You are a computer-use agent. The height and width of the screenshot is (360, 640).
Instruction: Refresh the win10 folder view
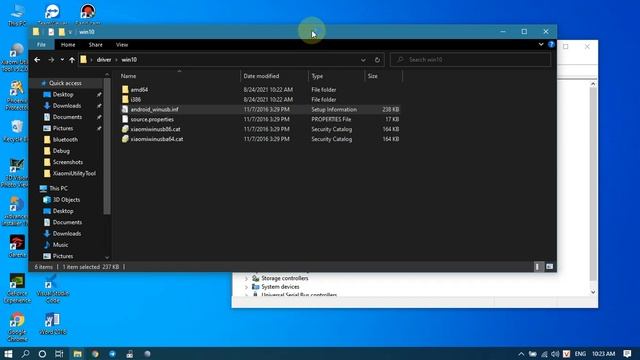coord(377,60)
